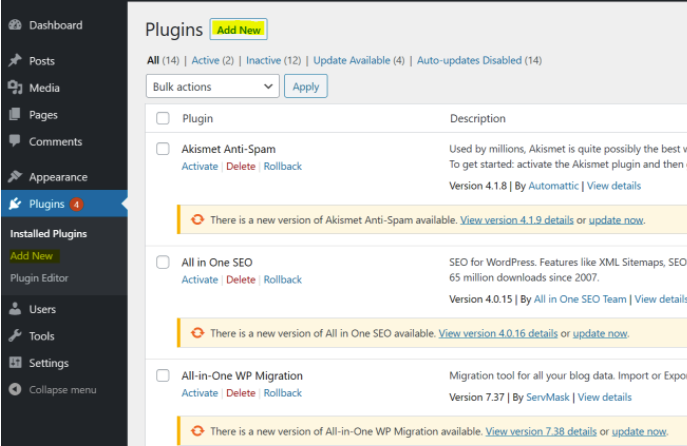This screenshot has height=446, width=687.
Task: Activate the All-in-One WP Migration plugin
Action: (x=200, y=393)
